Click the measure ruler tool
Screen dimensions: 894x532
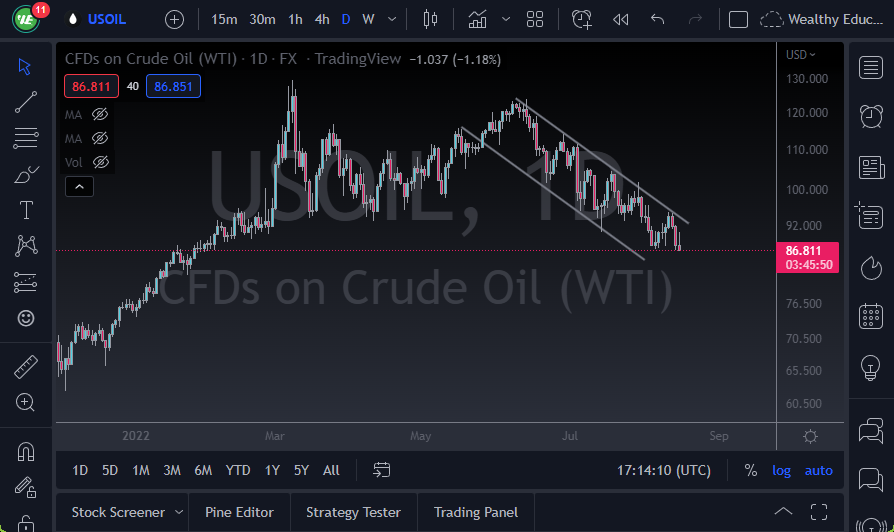26,367
